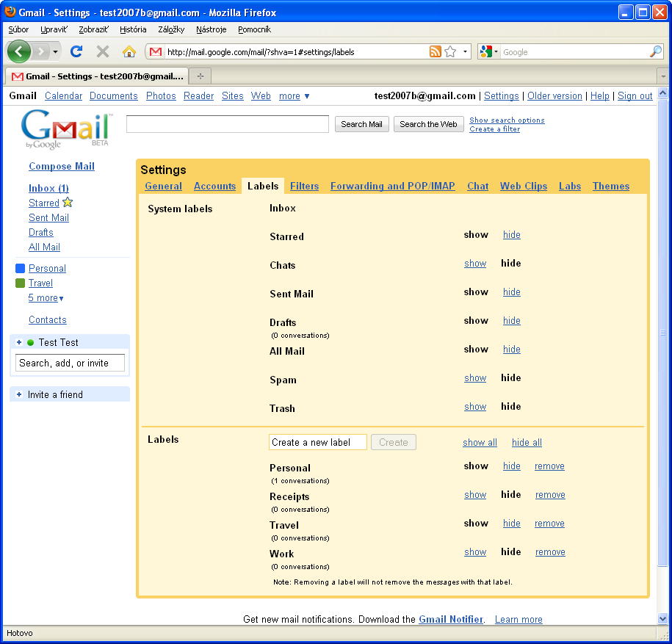Open the back/forward history dropdown
672x644 pixels.
point(55,52)
